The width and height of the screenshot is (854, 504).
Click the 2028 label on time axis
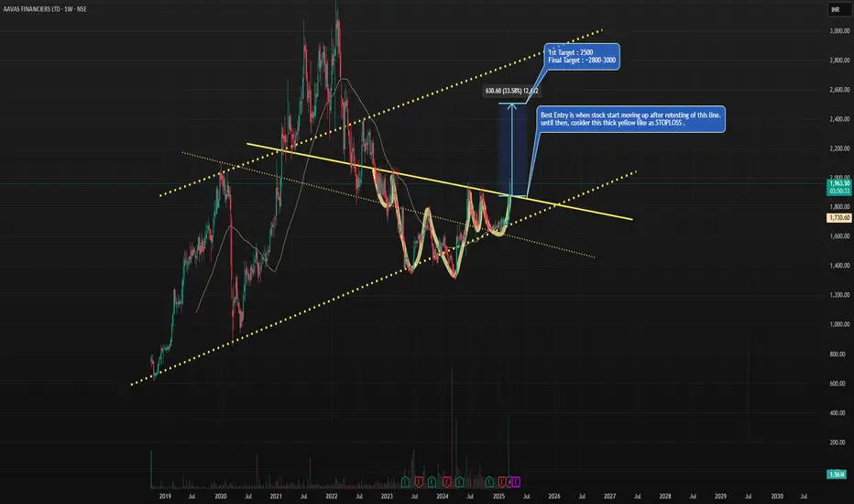tap(665, 497)
